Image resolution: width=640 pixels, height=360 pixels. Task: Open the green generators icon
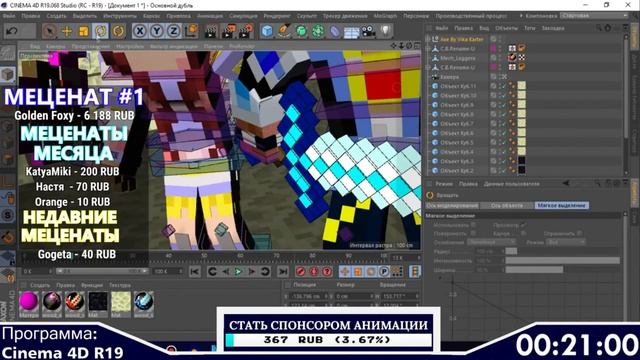click(301, 31)
